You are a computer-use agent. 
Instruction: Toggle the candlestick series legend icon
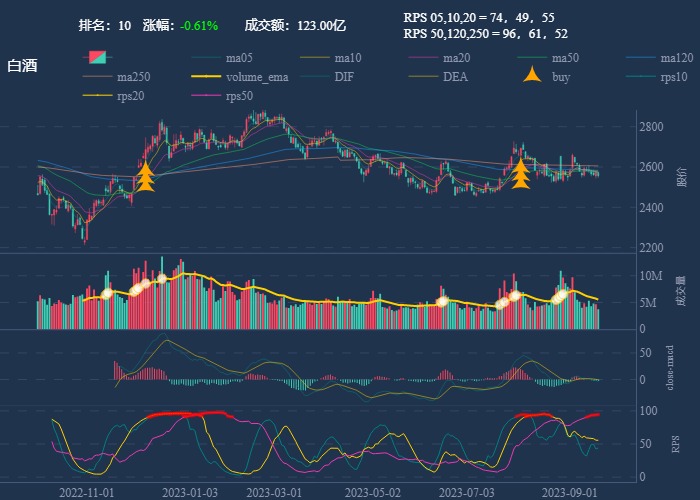click(96, 58)
